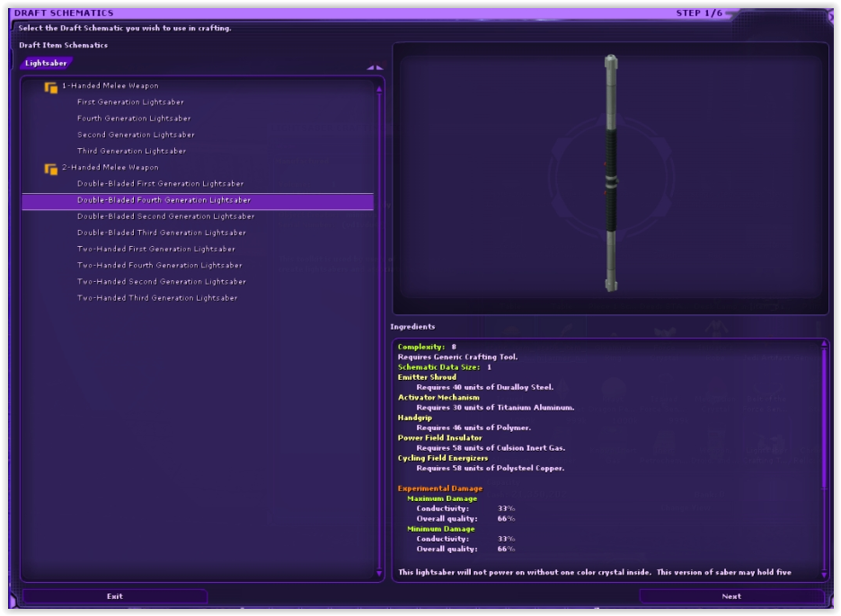Click the Power Field Insulator heading
Viewport: 841px width, 616px height.
click(439, 438)
